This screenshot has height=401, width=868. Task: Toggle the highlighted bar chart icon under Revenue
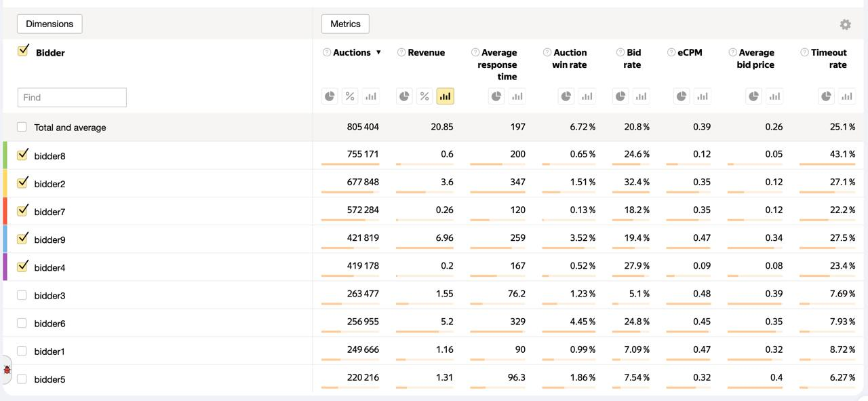445,96
